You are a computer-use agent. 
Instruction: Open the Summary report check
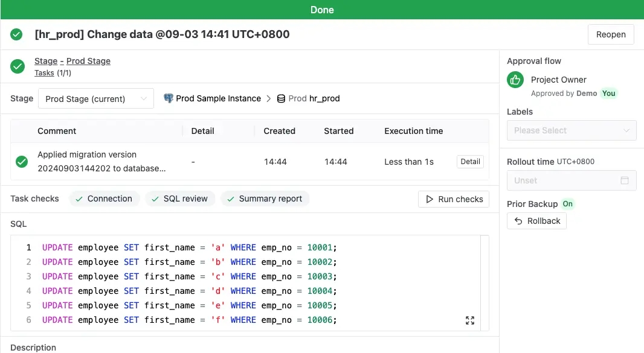(265, 199)
